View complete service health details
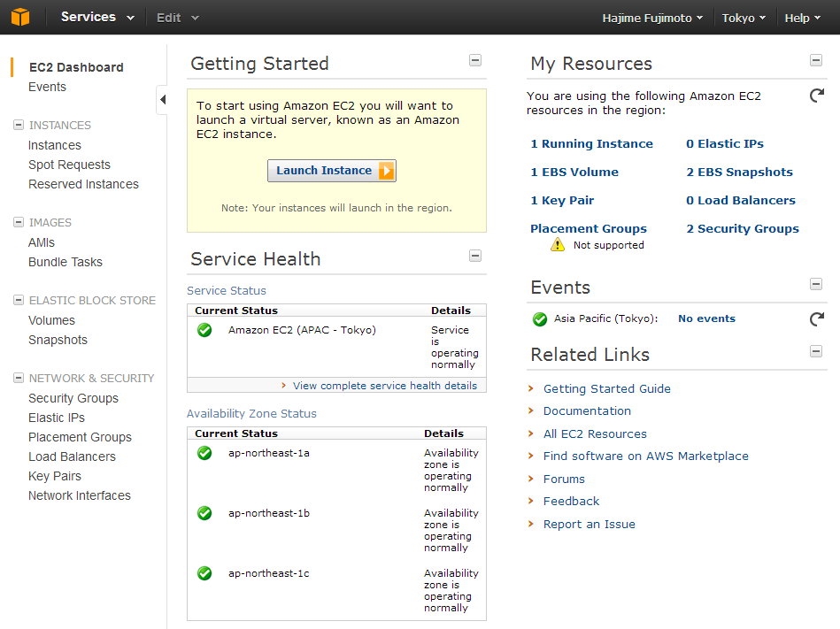The image size is (840, 629). 385,386
